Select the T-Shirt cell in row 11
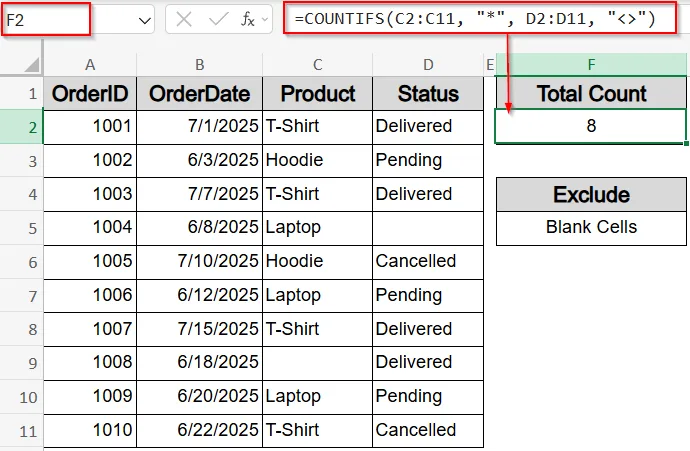Viewport: 690px width, 451px height. (x=317, y=431)
